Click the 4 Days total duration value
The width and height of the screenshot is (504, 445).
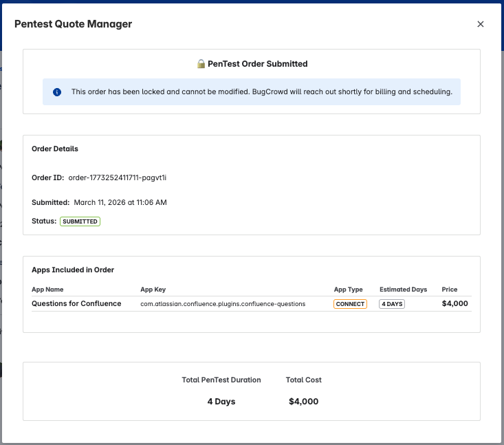tap(221, 402)
